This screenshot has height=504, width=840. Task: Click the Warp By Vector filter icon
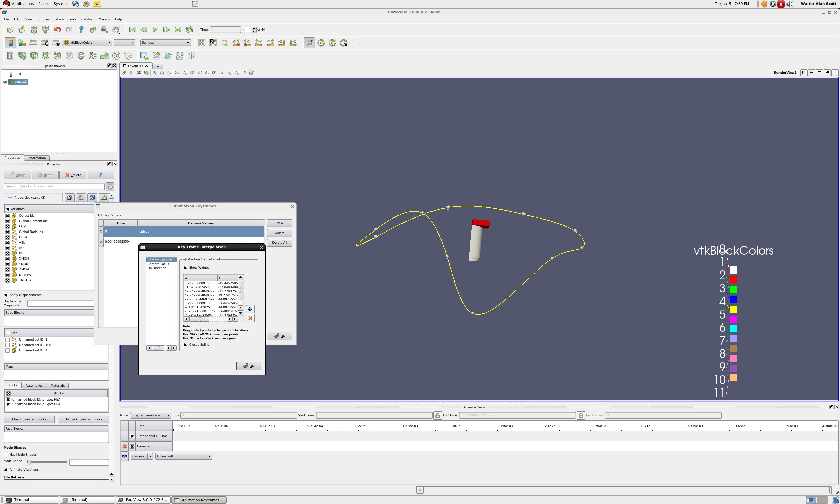tap(104, 56)
